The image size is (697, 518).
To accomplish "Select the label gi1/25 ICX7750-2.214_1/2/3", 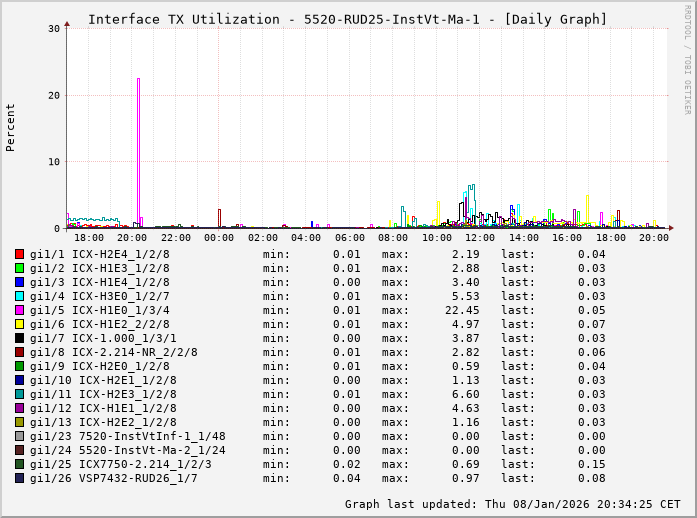I will (x=120, y=464).
